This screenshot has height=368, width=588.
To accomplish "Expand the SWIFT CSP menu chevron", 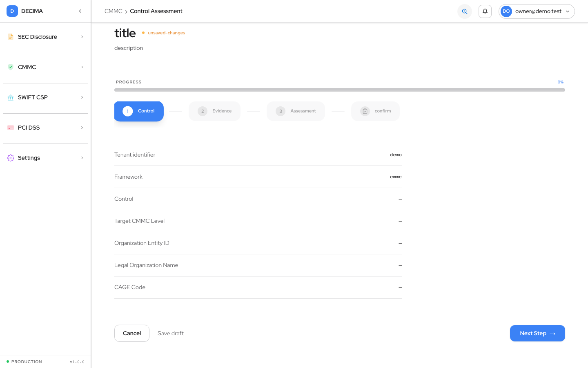I will point(82,97).
